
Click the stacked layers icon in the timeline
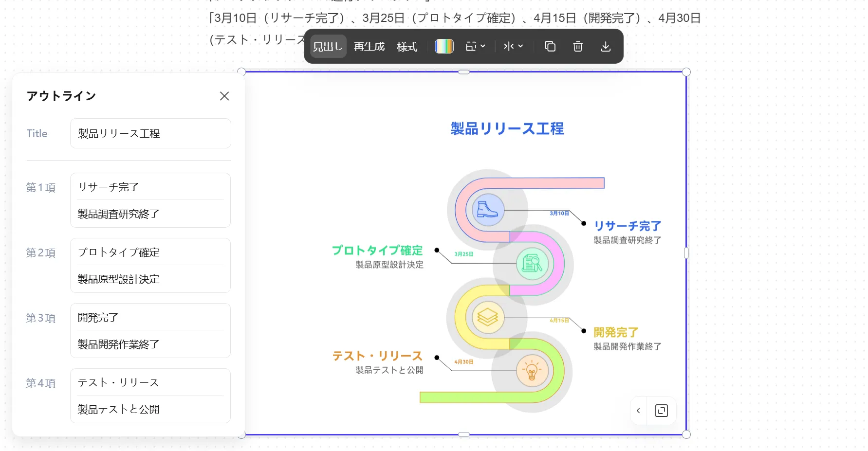487,318
